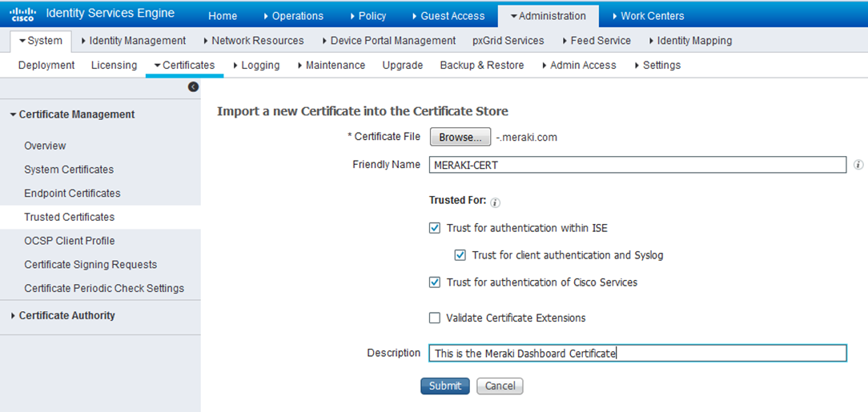Image resolution: width=868 pixels, height=412 pixels.
Task: Open the Certificates tab
Action: coord(184,66)
